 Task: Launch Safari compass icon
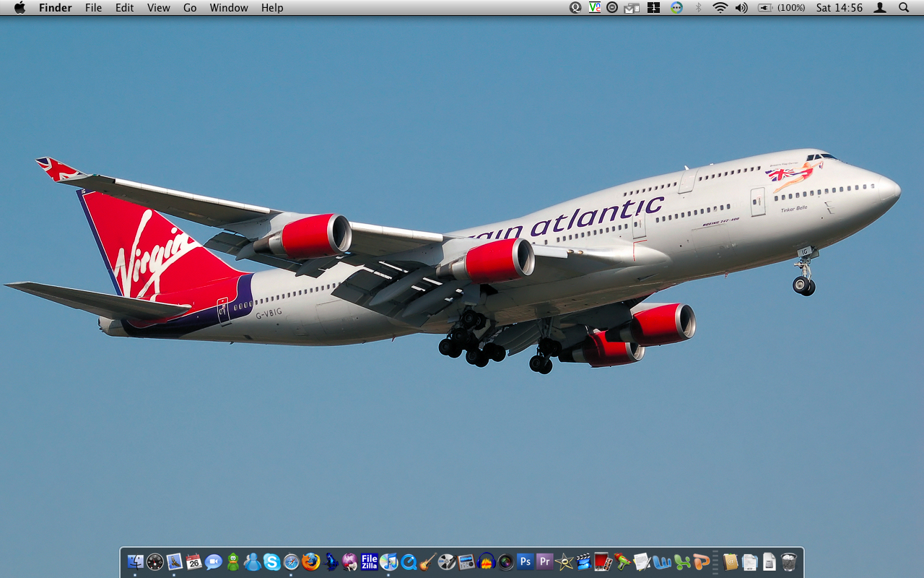click(292, 561)
